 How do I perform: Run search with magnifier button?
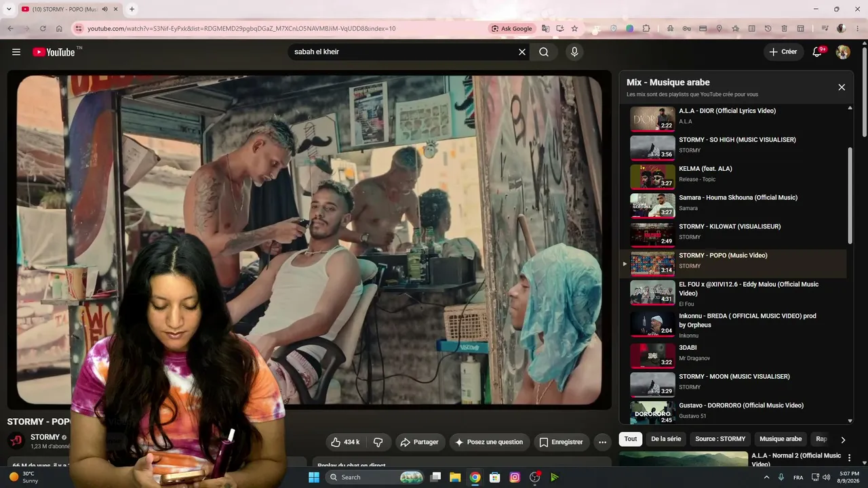pyautogui.click(x=544, y=52)
